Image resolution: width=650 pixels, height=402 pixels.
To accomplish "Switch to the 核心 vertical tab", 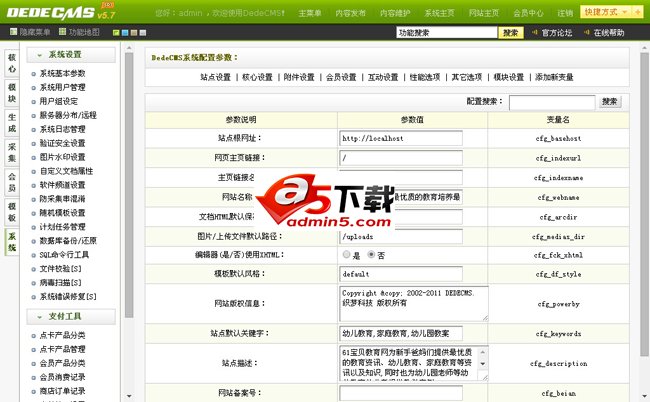I will click(12, 63).
